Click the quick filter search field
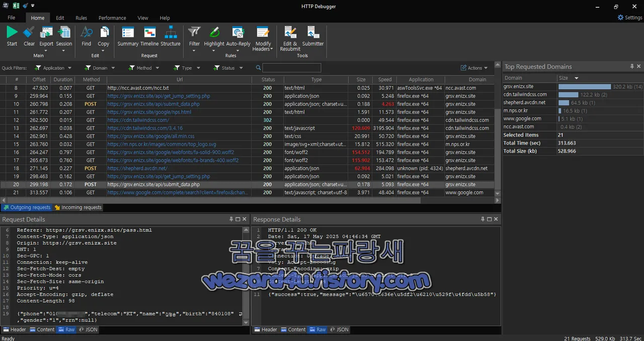 tap(291, 68)
